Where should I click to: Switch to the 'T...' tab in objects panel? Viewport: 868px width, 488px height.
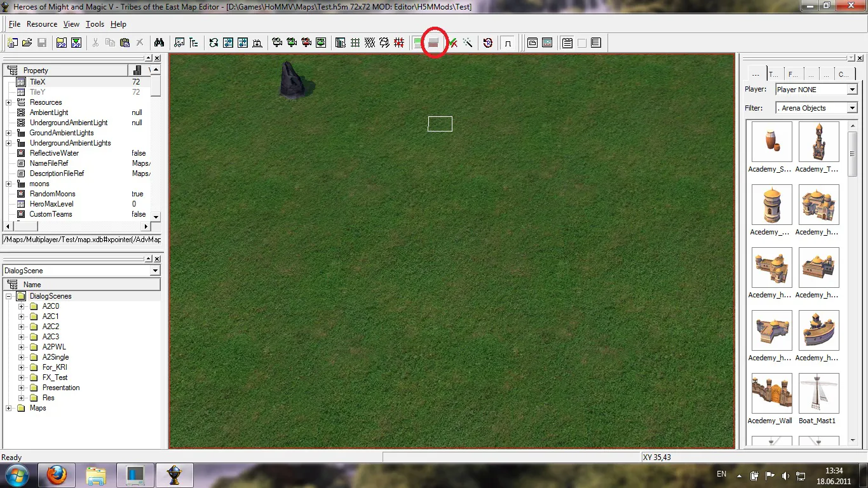point(774,74)
